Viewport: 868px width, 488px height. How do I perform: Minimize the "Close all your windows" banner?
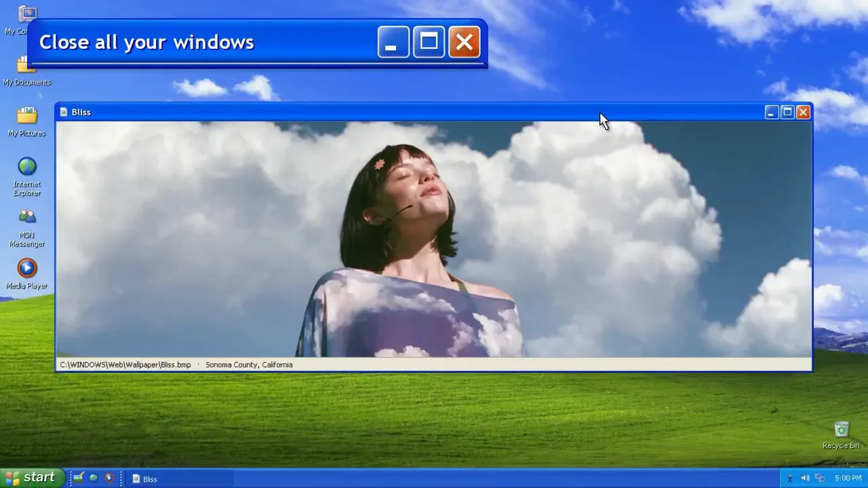point(393,42)
